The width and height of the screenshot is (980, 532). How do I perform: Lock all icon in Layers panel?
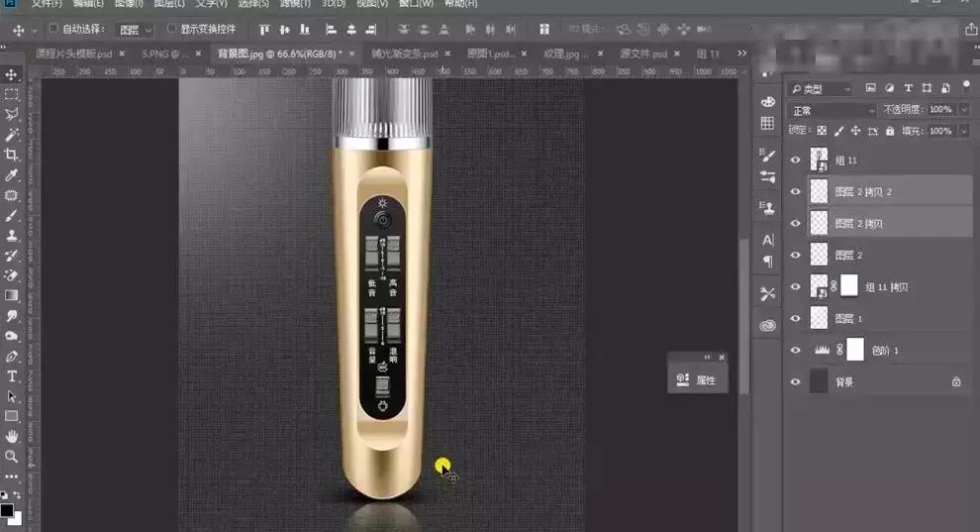pyautogui.click(x=890, y=131)
